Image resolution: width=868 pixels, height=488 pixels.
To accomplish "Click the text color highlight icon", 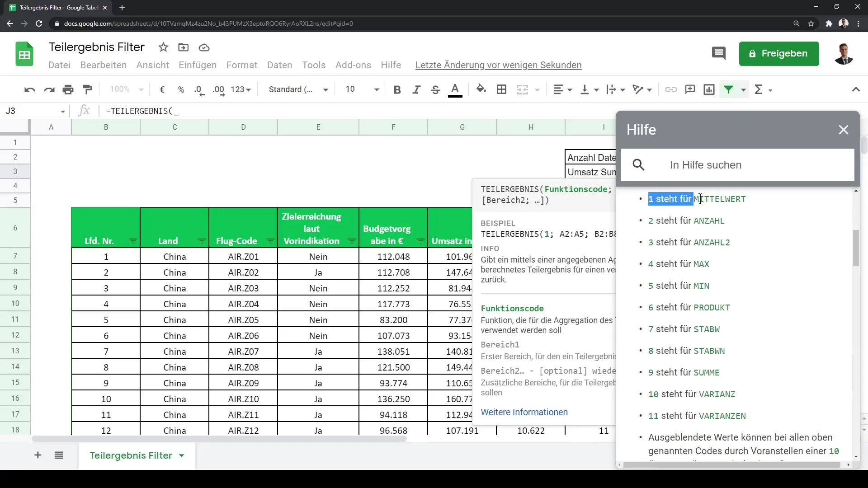I will click(455, 89).
